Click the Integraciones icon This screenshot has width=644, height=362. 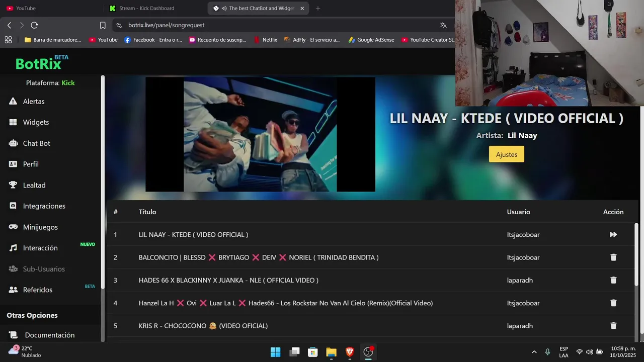coord(13,206)
